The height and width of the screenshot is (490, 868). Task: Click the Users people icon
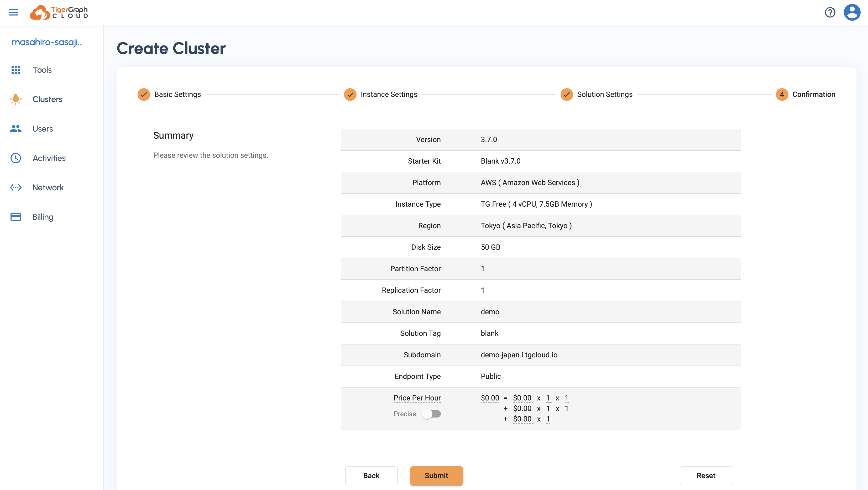tap(15, 129)
